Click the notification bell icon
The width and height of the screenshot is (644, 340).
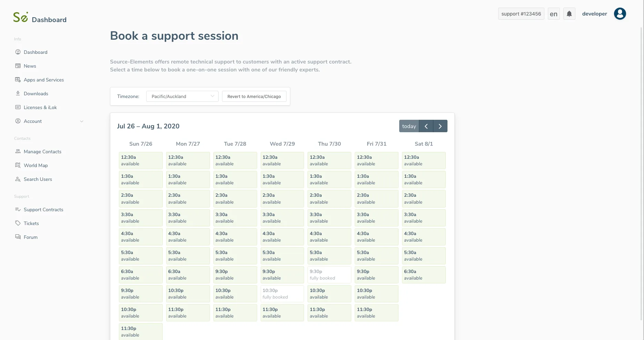point(569,14)
